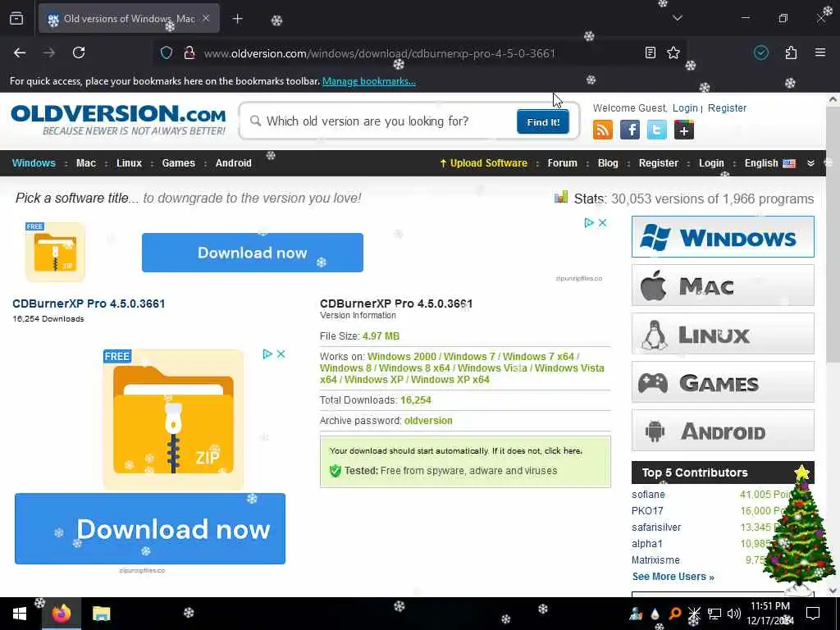Open the network tray icon
840x630 pixels.
714,614
